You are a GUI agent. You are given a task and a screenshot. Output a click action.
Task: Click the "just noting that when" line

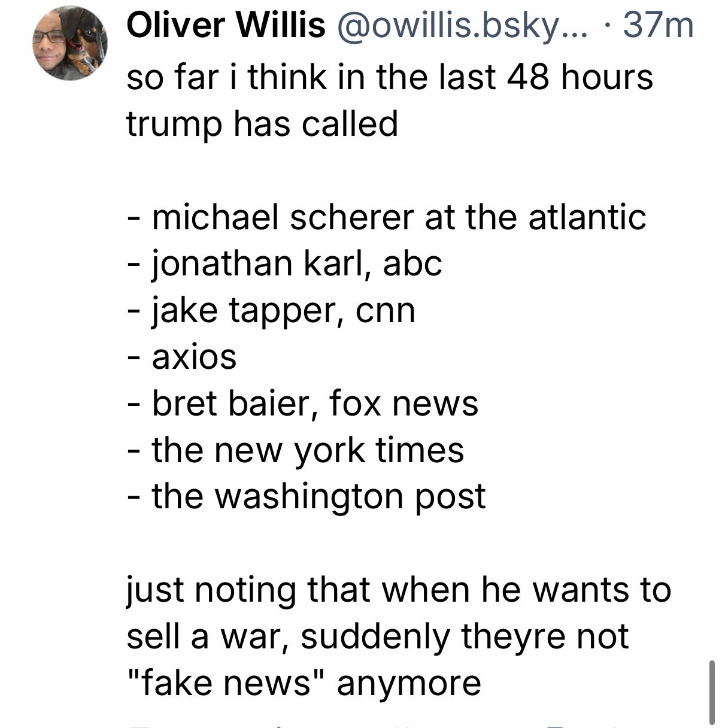pos(399,590)
